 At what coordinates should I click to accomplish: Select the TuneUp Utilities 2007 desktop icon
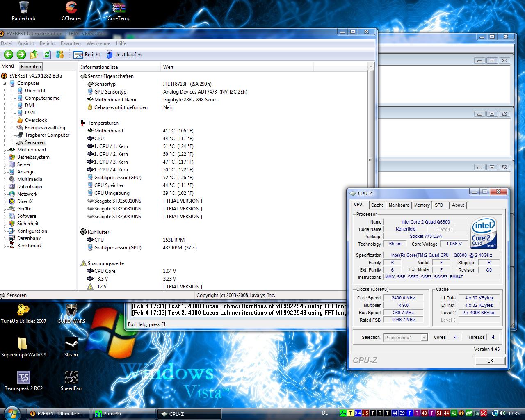23,314
